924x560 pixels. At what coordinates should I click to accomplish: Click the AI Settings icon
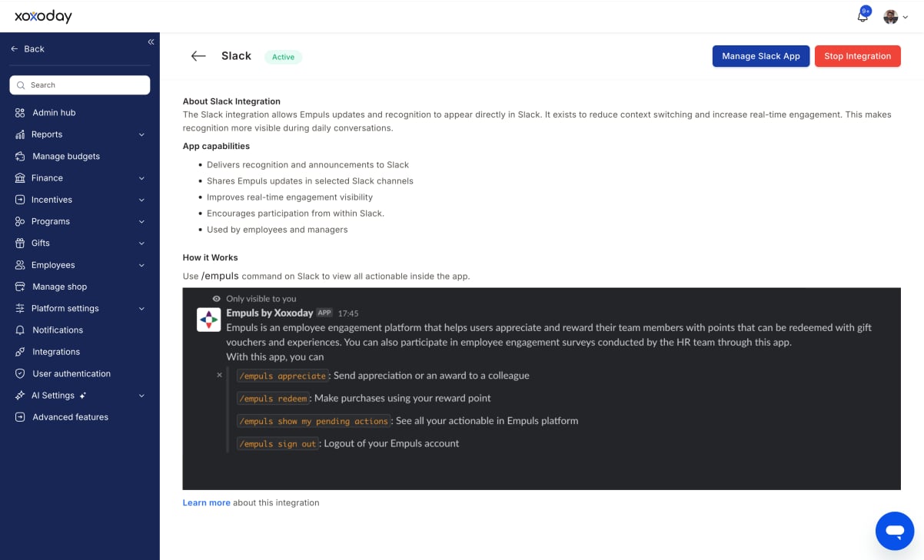tap(20, 396)
